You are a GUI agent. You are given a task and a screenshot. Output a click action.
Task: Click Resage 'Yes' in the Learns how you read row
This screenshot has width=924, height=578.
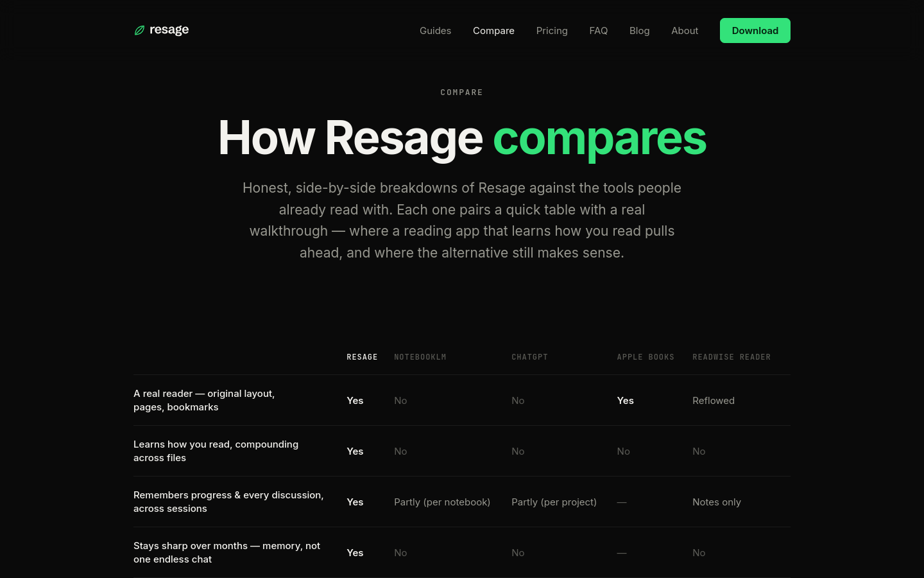(355, 451)
